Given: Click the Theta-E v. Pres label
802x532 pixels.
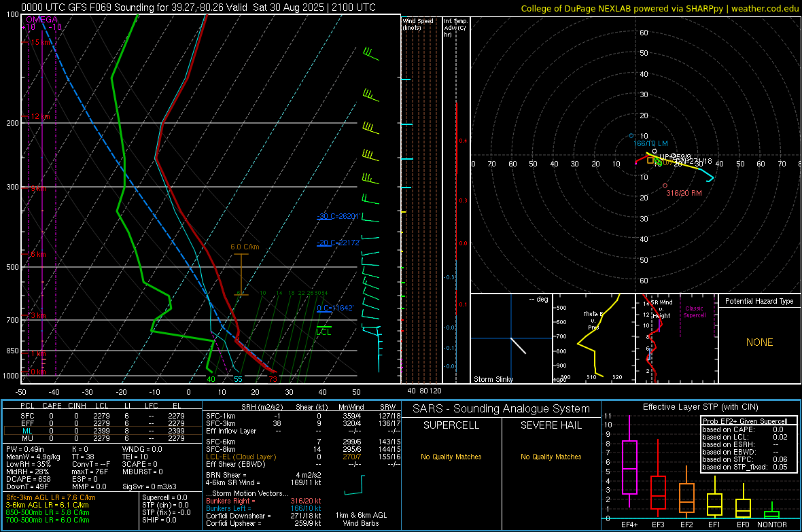Looking at the screenshot, I should click(593, 321).
